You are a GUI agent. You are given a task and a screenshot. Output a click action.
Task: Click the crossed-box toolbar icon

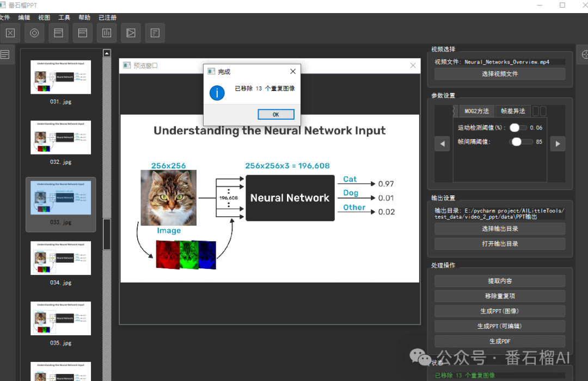coord(10,33)
